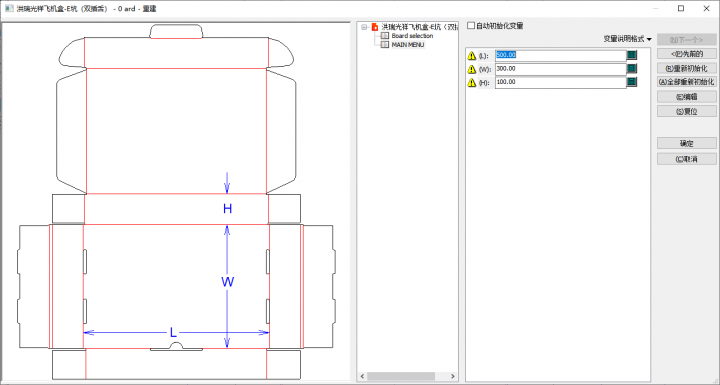720x385 pixels.
Task: Click the calculator icon beside the W field
Action: [632, 69]
